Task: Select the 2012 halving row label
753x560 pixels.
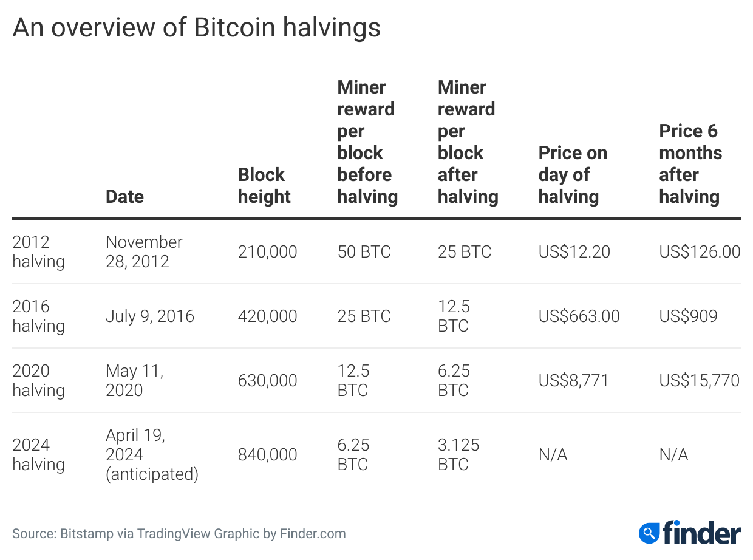Action: pyautogui.click(x=38, y=251)
